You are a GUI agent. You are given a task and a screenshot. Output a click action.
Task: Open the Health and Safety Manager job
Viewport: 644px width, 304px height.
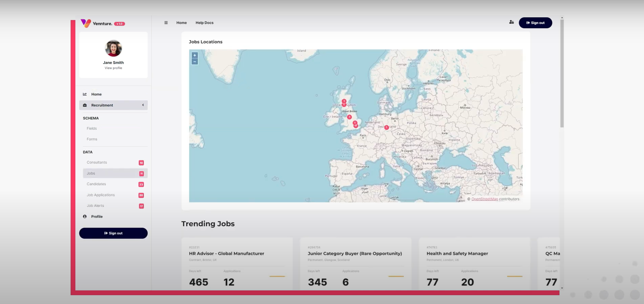(457, 253)
